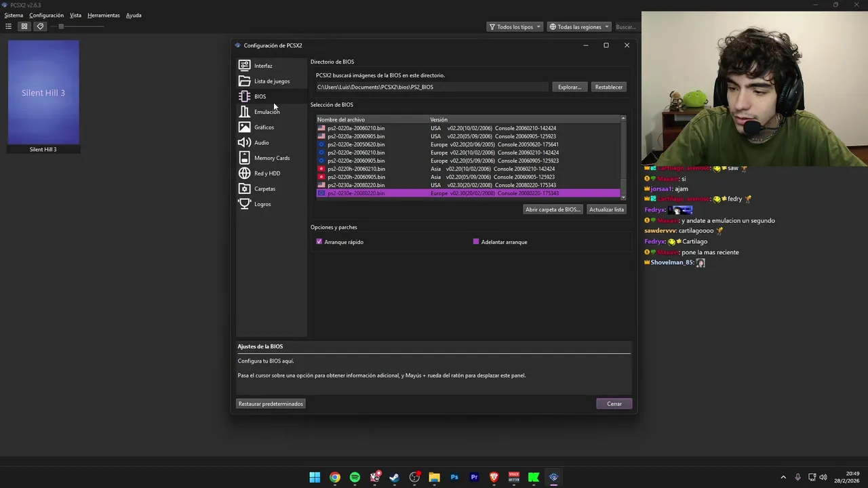This screenshot has width=868, height=488.
Task: Select BIOS file ps2-0230a-20080220.bin
Action: 468,185
